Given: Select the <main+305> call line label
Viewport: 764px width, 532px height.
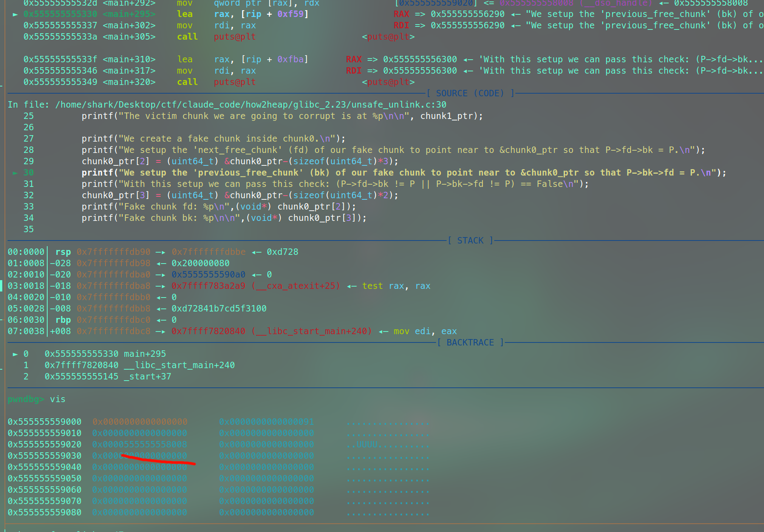Looking at the screenshot, I should tap(129, 37).
